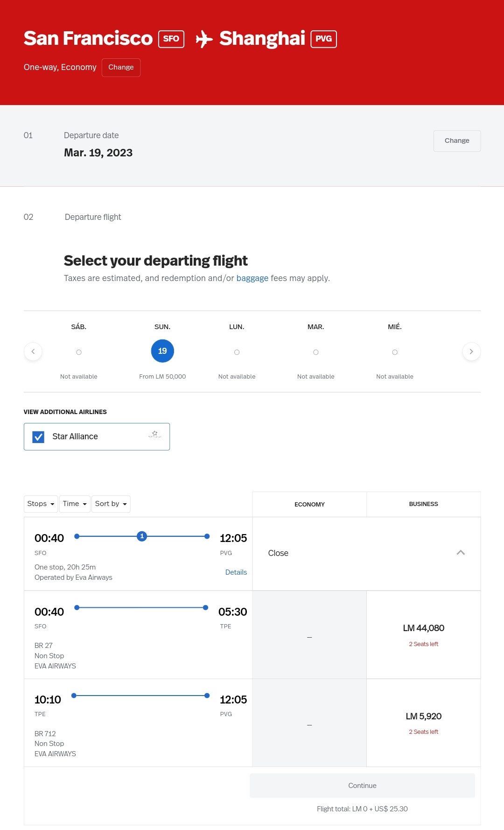This screenshot has height=830, width=504.
Task: Collapse flight details with the up chevron
Action: (461, 553)
